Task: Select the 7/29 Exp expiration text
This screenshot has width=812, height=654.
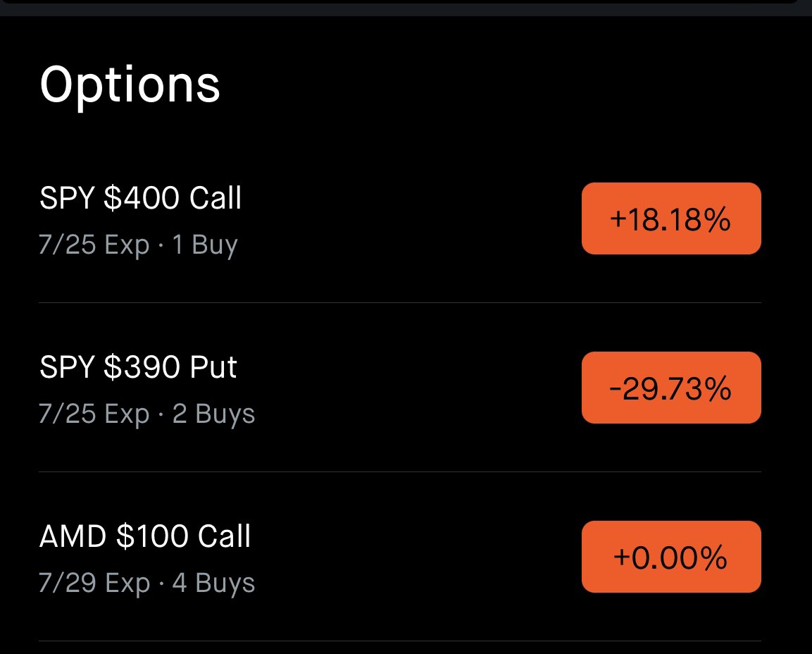Action: pos(94,583)
